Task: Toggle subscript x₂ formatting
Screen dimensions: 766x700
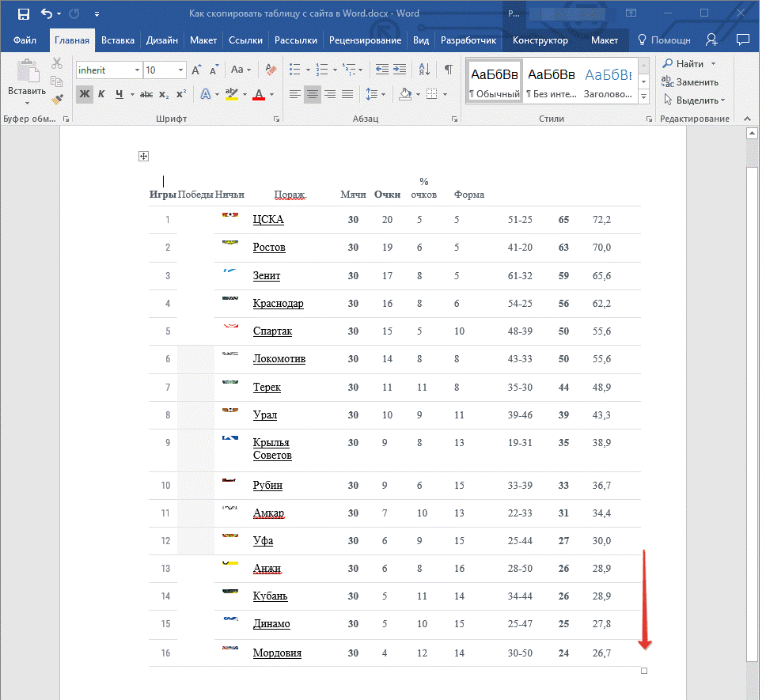Action: tap(164, 94)
